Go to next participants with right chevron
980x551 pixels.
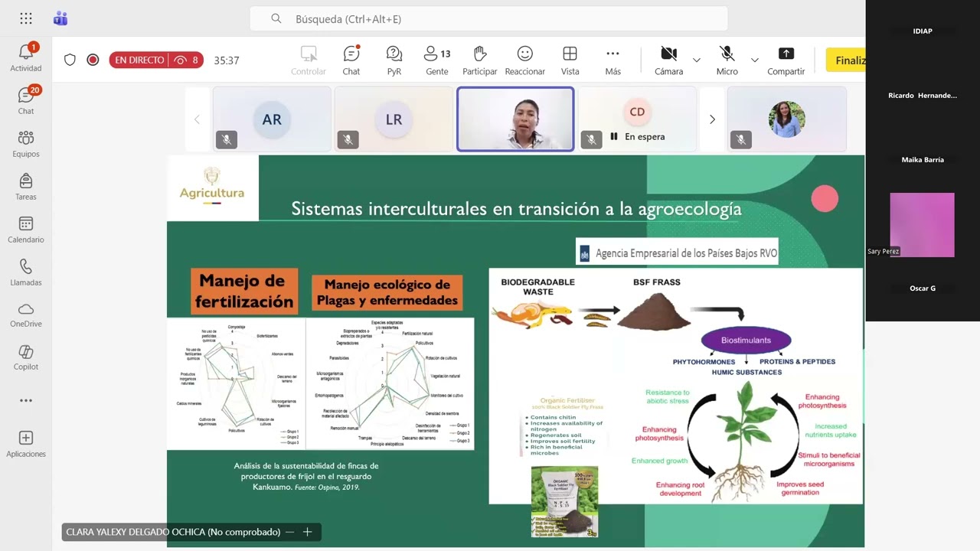pos(712,119)
